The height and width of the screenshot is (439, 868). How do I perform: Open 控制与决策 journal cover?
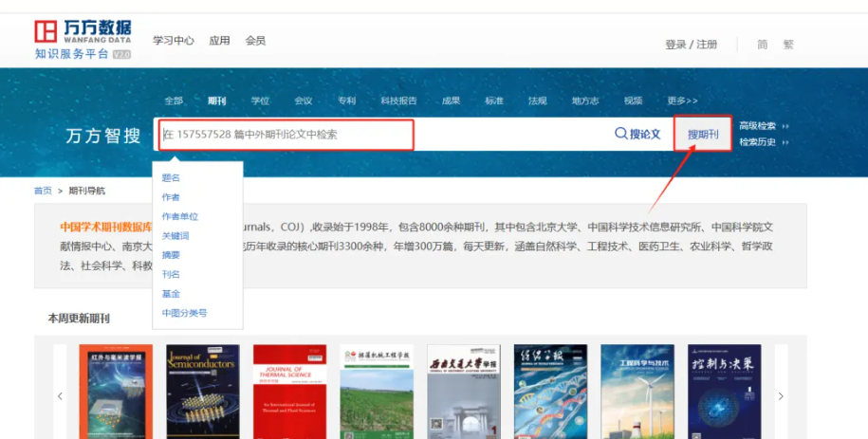[x=724, y=392]
